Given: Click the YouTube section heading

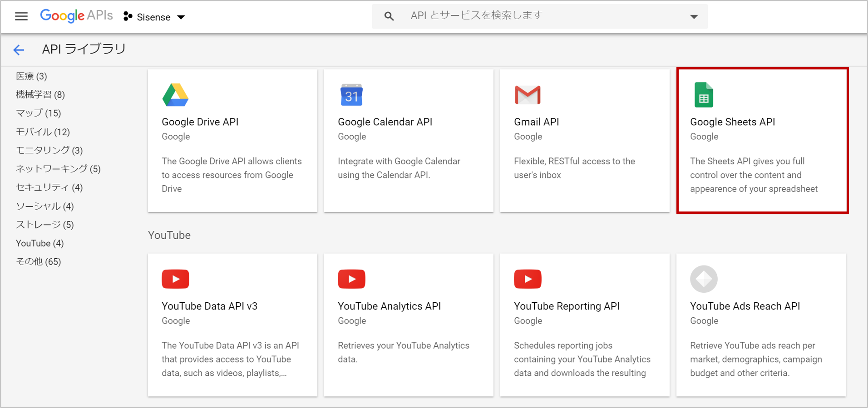Looking at the screenshot, I should pos(169,235).
